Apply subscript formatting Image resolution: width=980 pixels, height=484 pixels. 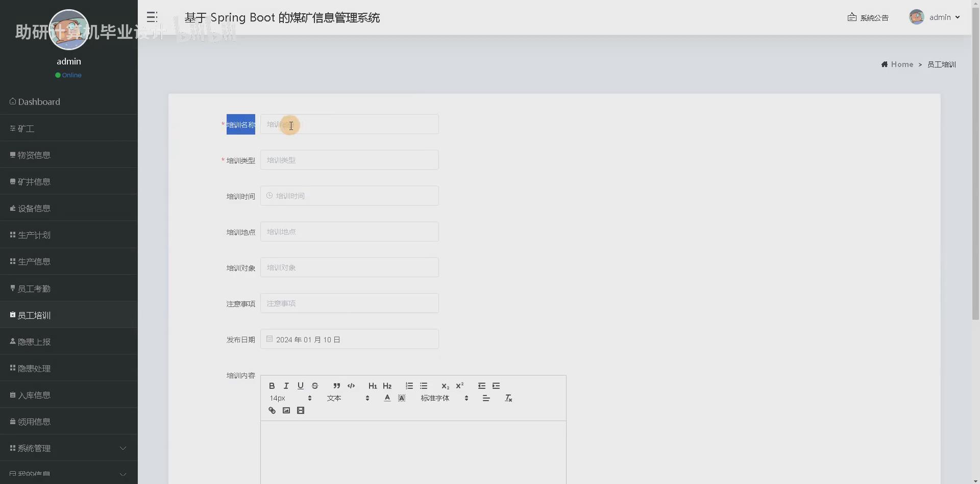(445, 386)
